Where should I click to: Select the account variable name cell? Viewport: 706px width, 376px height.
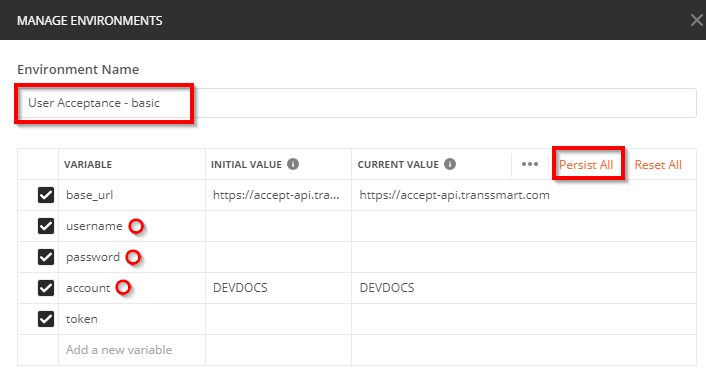click(132, 288)
